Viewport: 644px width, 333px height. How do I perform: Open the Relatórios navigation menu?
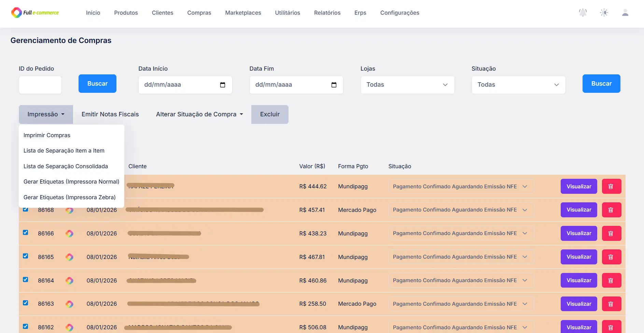point(327,13)
